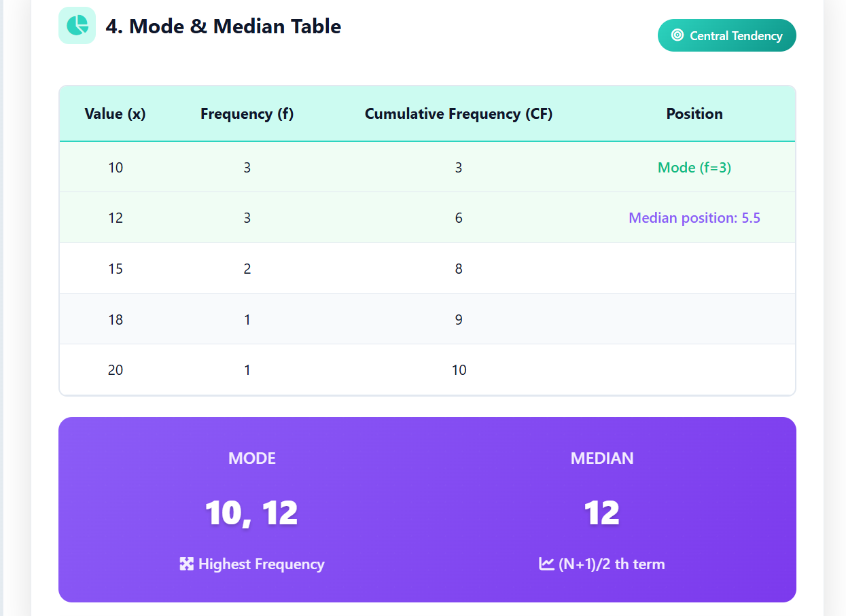Click the teal pie graphic in the header square

pyautogui.click(x=77, y=24)
